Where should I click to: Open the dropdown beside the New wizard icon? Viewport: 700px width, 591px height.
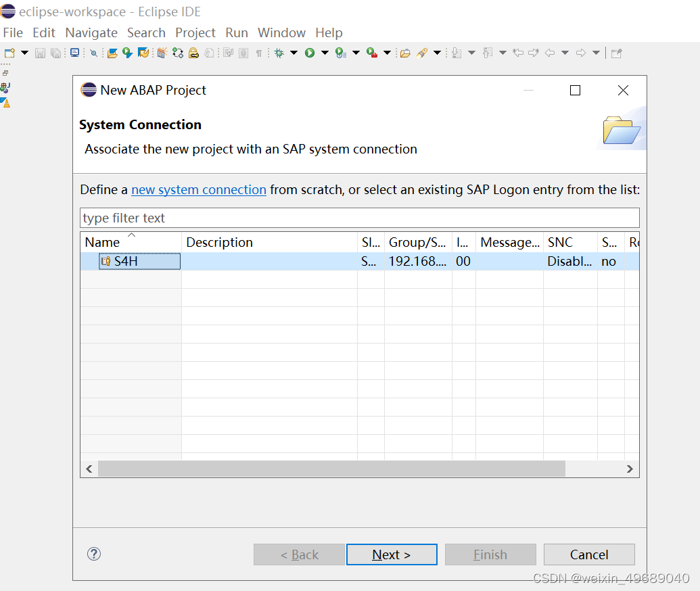click(24, 53)
